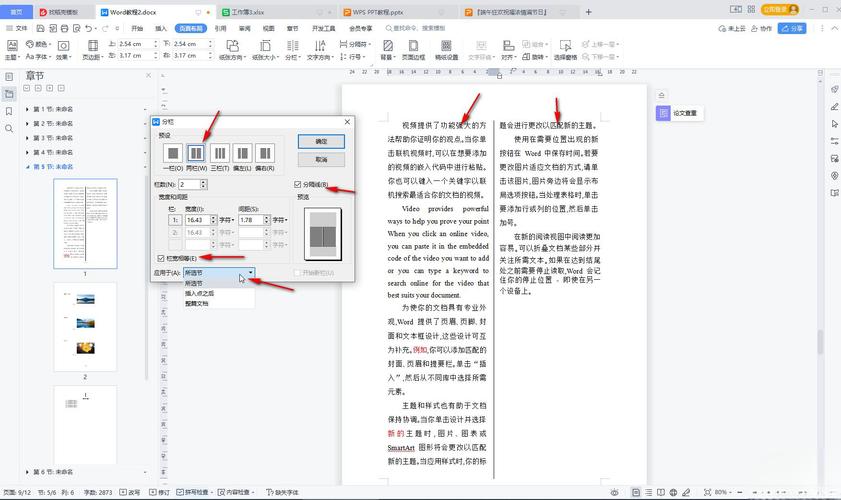
Task: Click the 纸张方向 page orientation icon
Action: (231, 48)
